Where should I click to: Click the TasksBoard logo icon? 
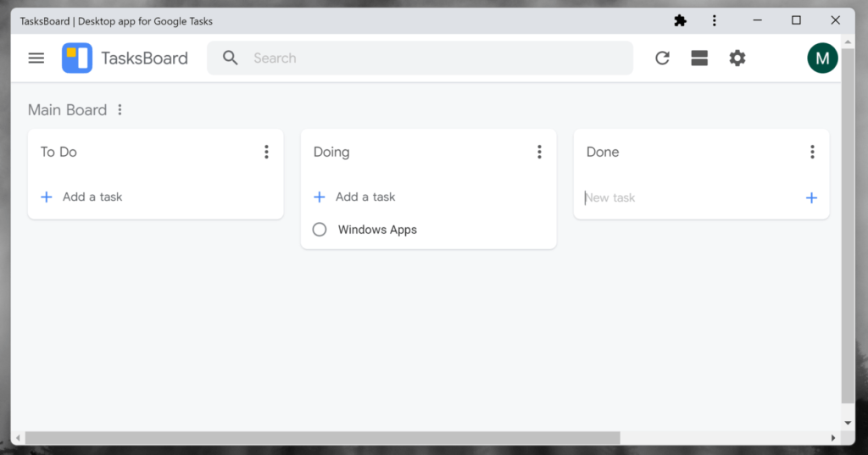[77, 58]
